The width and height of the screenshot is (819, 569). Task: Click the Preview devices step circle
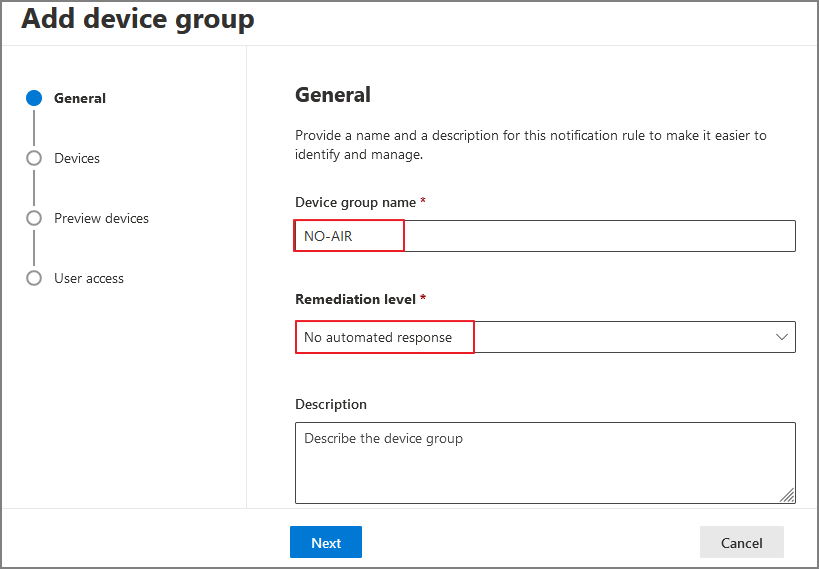click(x=34, y=218)
